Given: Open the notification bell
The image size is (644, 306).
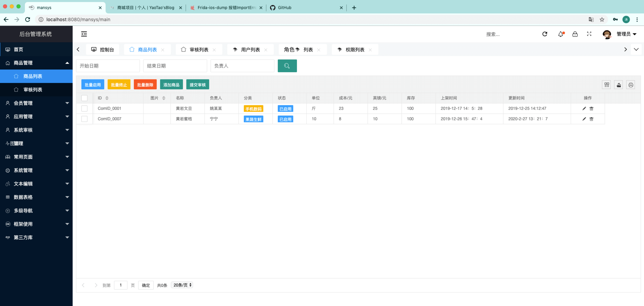Looking at the screenshot, I should [x=561, y=34].
